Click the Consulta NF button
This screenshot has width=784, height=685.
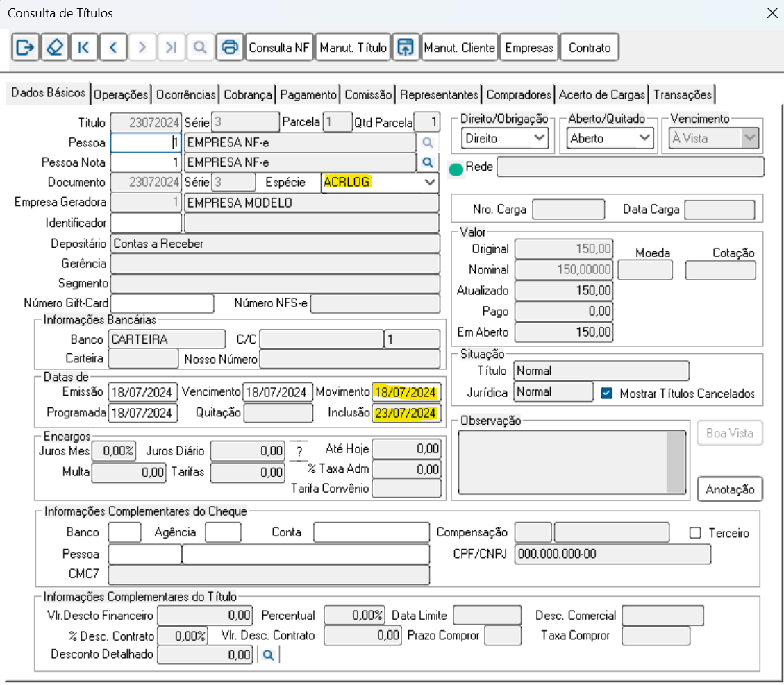click(x=279, y=48)
